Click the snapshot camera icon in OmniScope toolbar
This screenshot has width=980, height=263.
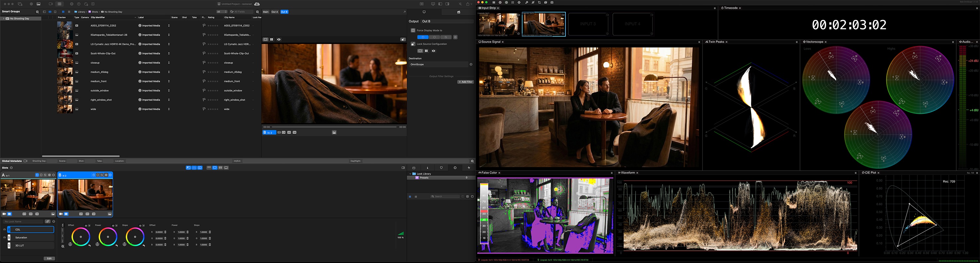point(552,2)
